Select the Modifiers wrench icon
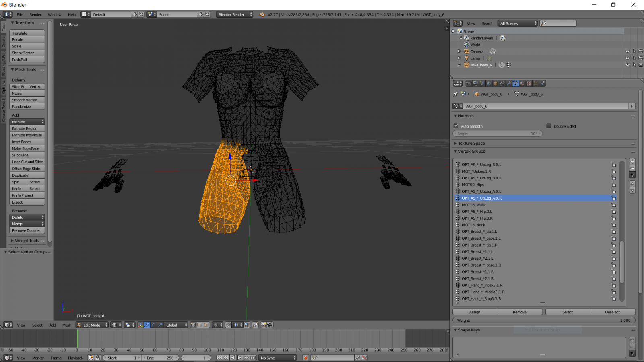Screen dimensions: 644x362 tap(508, 83)
